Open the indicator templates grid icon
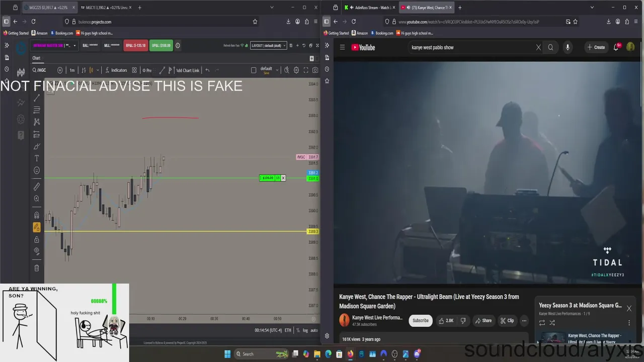This screenshot has height=362, width=644. click(x=134, y=70)
